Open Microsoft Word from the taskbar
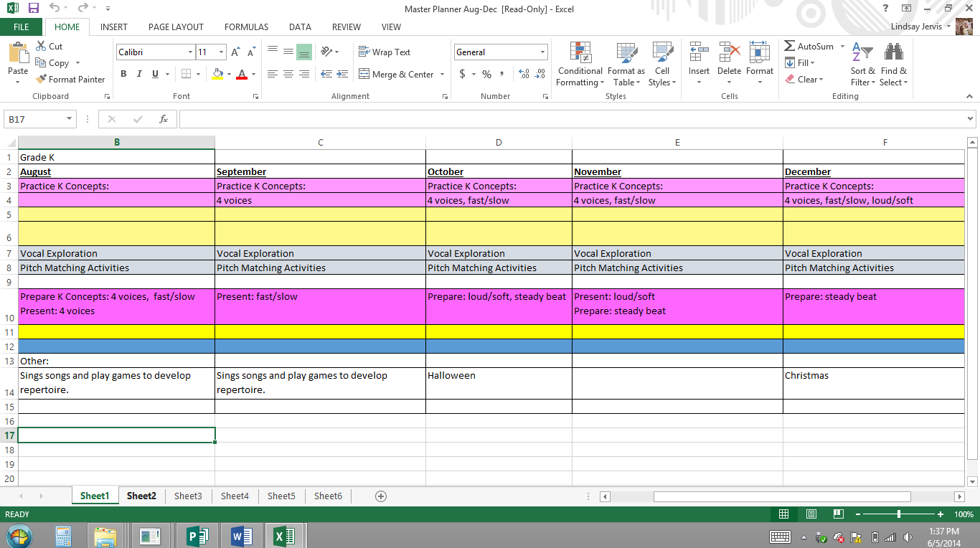The height and width of the screenshot is (548, 980). [240, 535]
